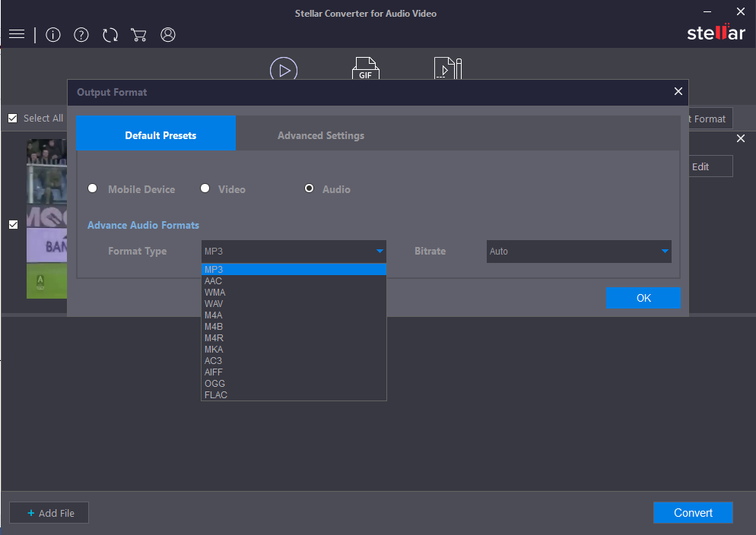Select the Mobile Device radio button
The width and height of the screenshot is (756, 535).
[93, 188]
